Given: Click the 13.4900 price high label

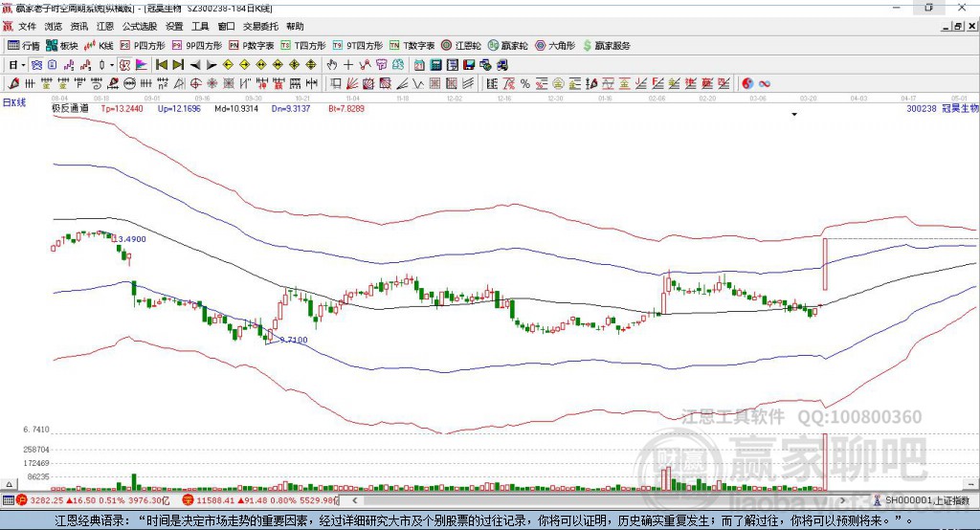Looking at the screenshot, I should point(130,239).
